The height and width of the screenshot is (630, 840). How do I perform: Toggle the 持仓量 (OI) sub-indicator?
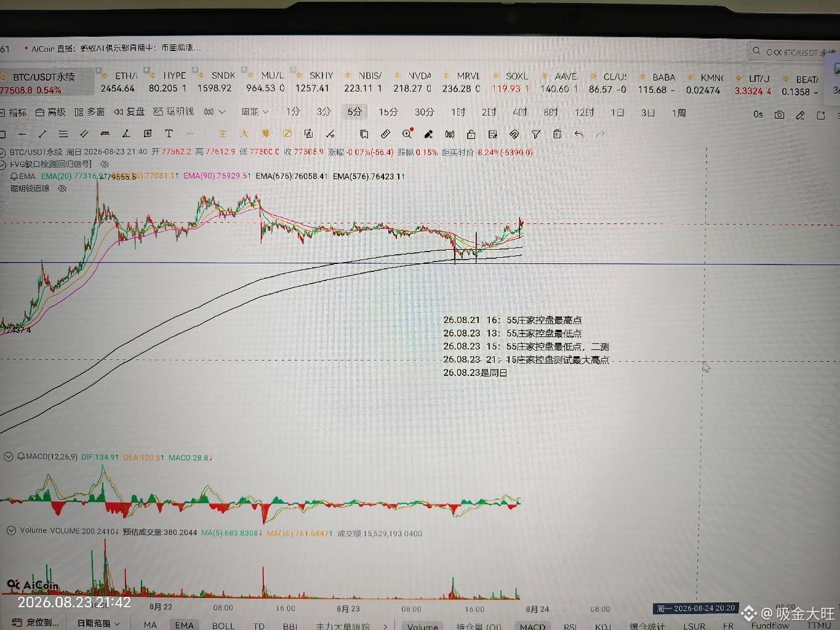click(x=479, y=626)
